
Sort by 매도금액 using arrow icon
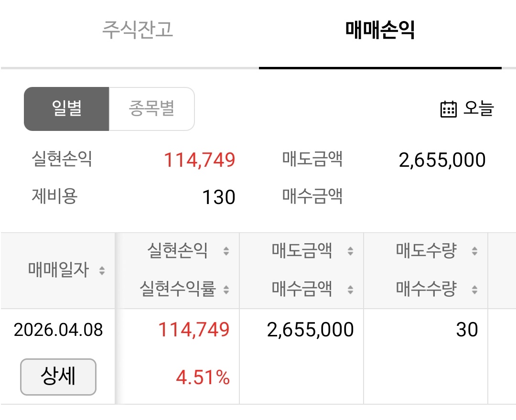tap(350, 251)
